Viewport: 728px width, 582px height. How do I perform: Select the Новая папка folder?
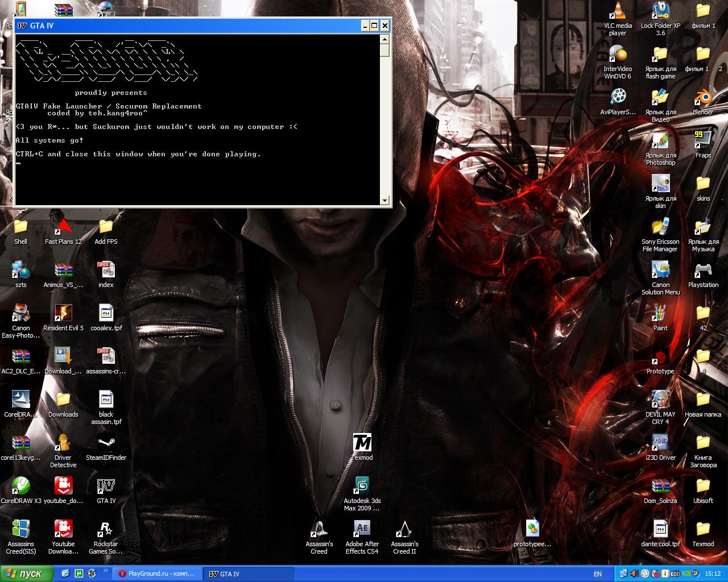[703, 404]
